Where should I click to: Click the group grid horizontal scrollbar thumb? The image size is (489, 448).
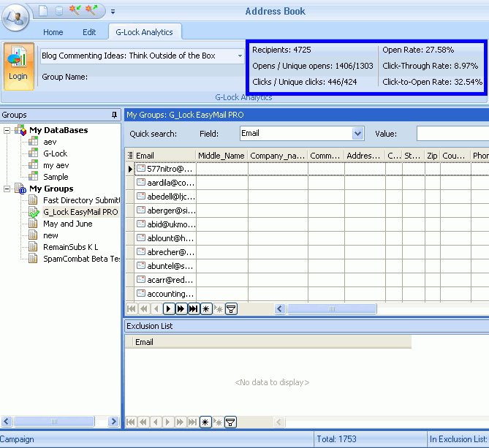tap(332, 309)
